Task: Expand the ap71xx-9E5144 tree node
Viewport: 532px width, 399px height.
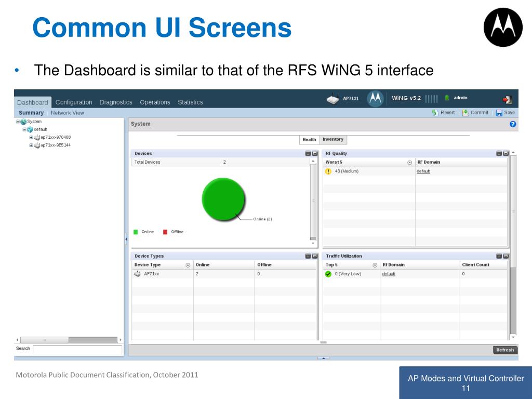Action: (x=31, y=145)
